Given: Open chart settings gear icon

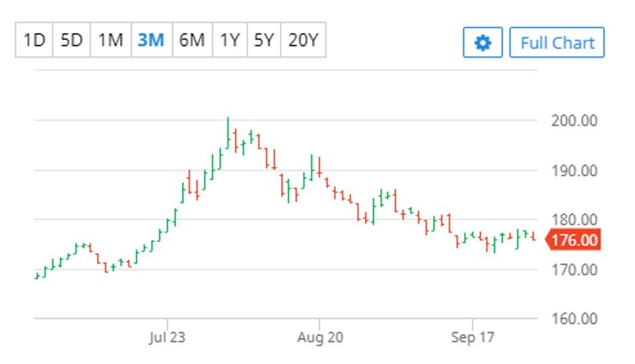Looking at the screenshot, I should (x=483, y=43).
